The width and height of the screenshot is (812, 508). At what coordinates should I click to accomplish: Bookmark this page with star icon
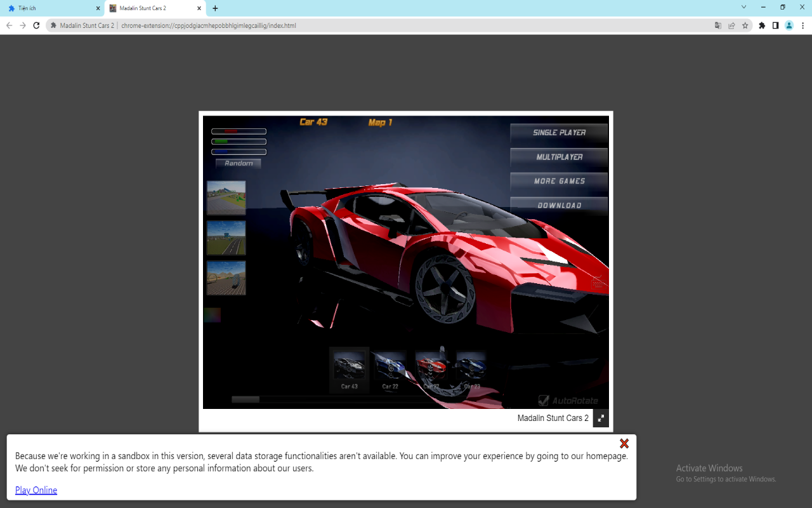coord(745,25)
